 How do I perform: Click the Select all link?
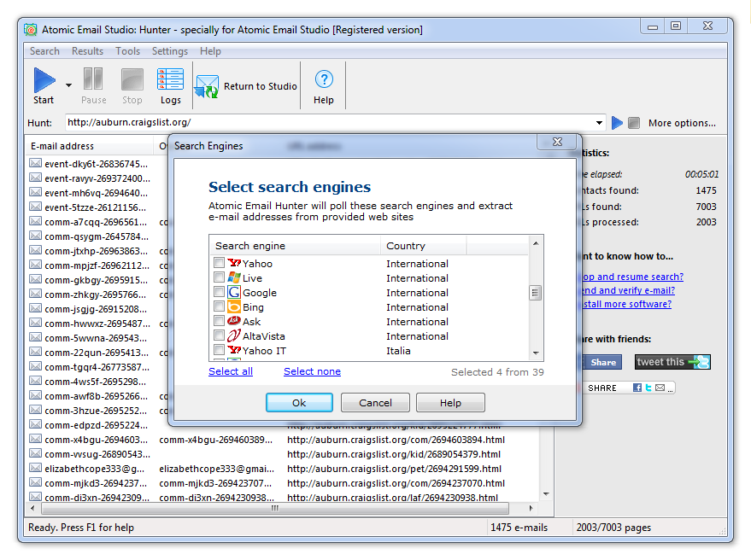(231, 371)
